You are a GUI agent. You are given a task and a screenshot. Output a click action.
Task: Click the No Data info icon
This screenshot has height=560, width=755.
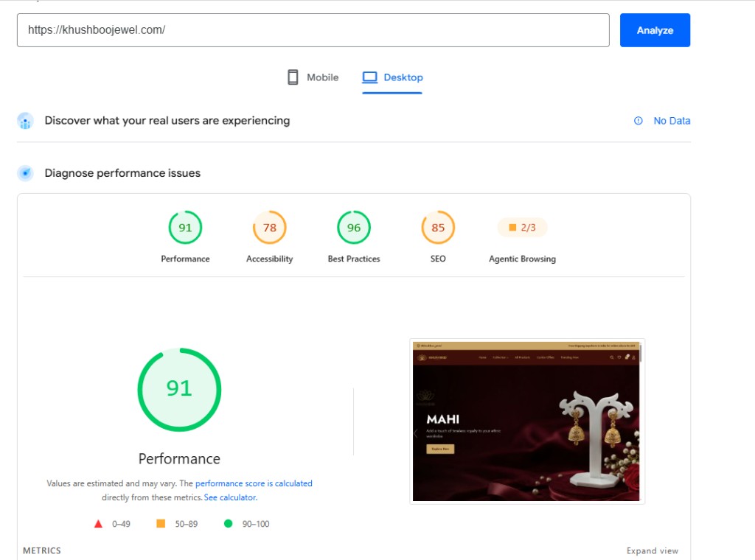[x=638, y=121]
